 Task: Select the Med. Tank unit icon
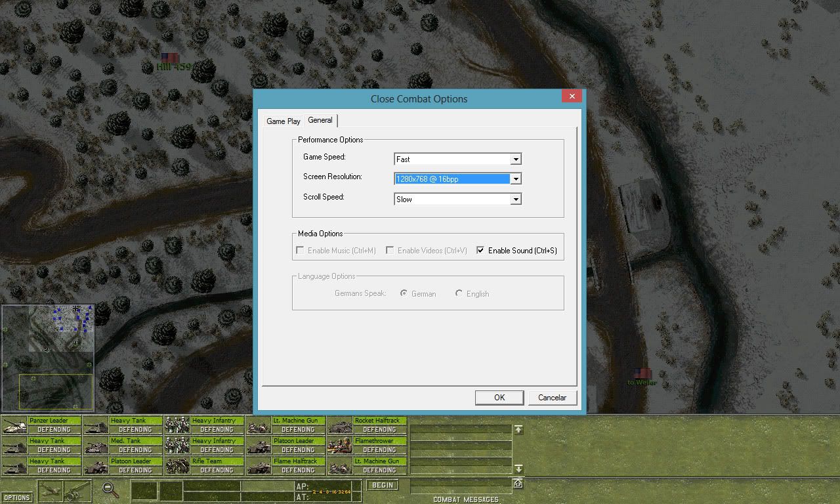96,446
